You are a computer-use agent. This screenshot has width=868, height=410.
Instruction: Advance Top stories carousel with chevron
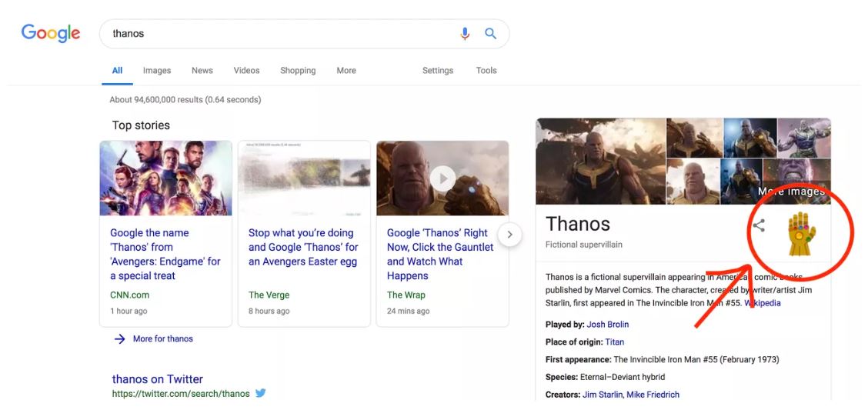pyautogui.click(x=510, y=235)
